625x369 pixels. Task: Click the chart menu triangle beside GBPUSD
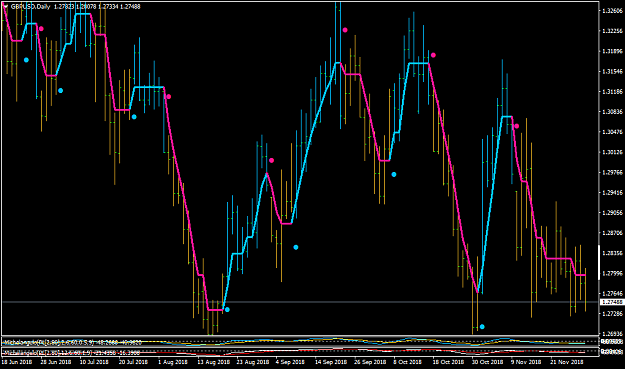(6, 6)
